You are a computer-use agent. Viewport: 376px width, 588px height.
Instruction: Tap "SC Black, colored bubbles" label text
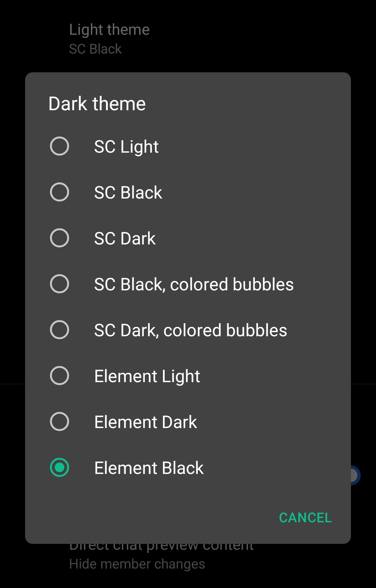tap(194, 284)
